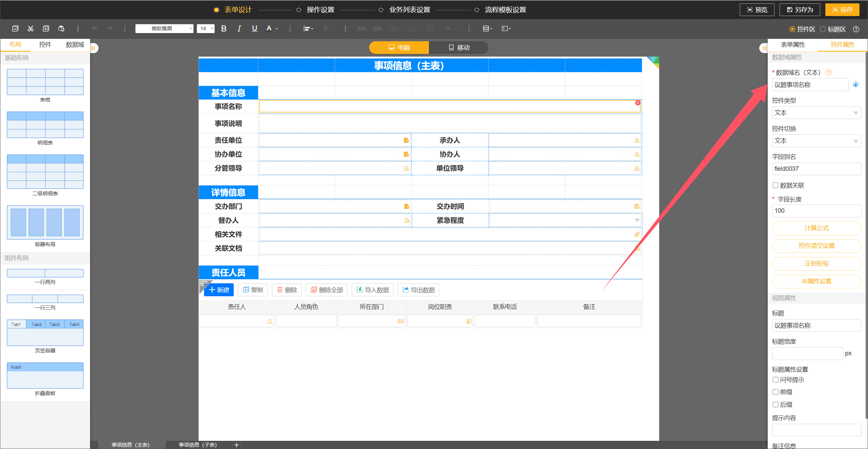Toggle underline formatting
The image size is (868, 449).
pos(255,29)
